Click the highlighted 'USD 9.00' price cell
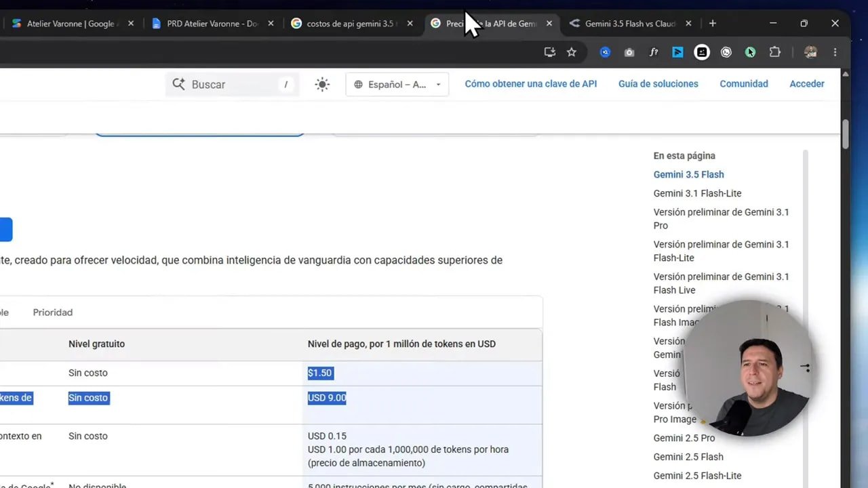868x488 pixels. point(327,398)
